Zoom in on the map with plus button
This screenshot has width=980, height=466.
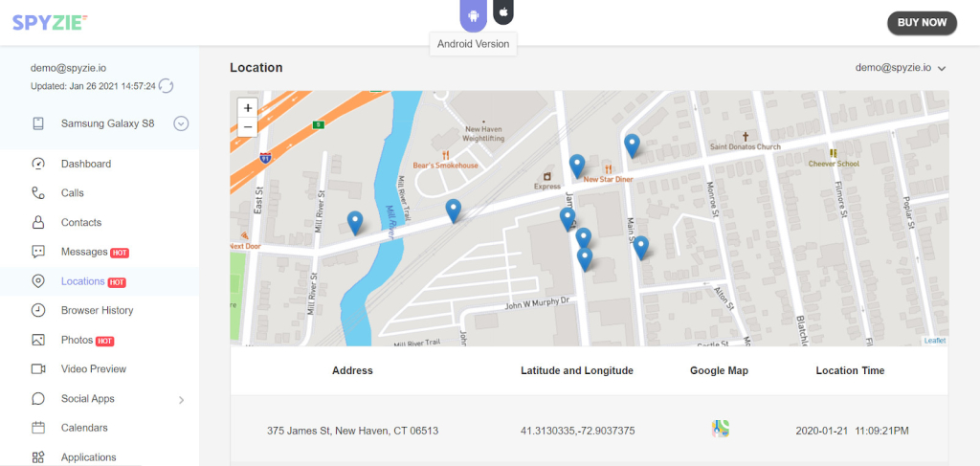point(248,107)
